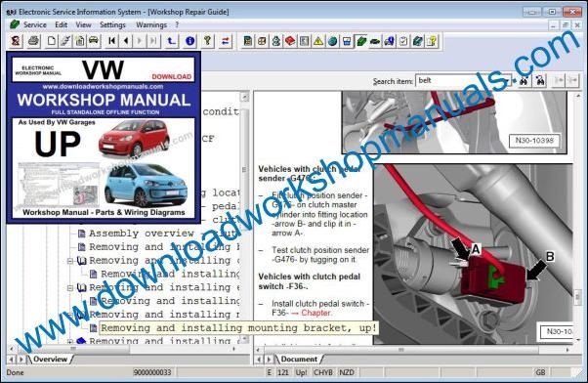
Task: Select 'Removing and installing mounting bracket' entry
Action: click(x=238, y=328)
